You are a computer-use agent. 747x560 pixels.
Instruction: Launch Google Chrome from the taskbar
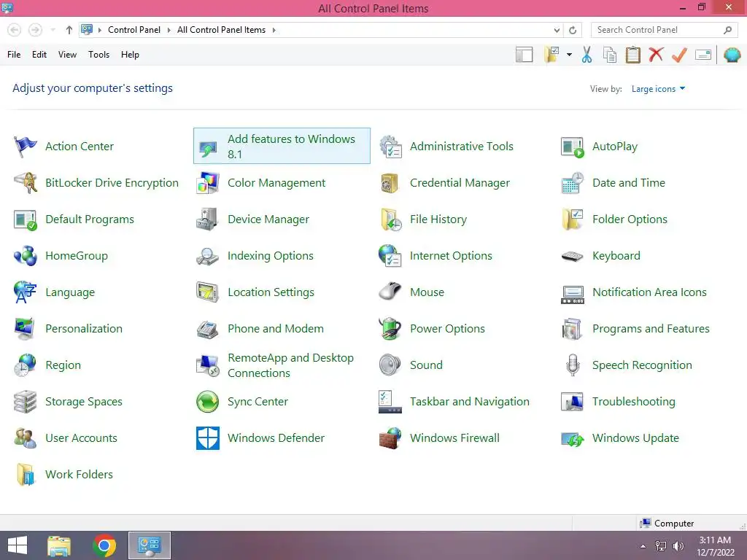click(104, 545)
